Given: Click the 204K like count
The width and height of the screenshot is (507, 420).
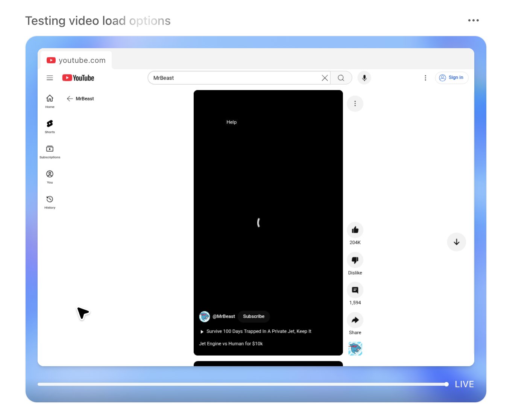Looking at the screenshot, I should click(x=355, y=243).
